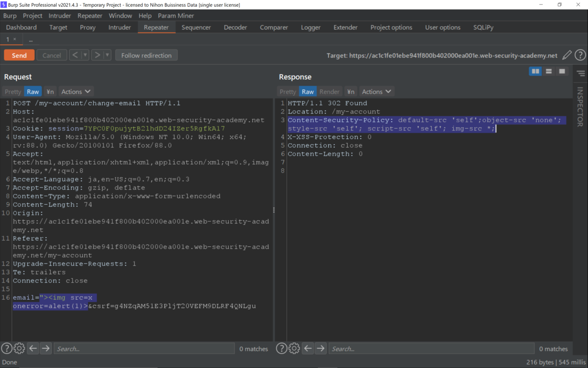Click inside the Response search field
The height and width of the screenshot is (368, 588).
(431, 348)
